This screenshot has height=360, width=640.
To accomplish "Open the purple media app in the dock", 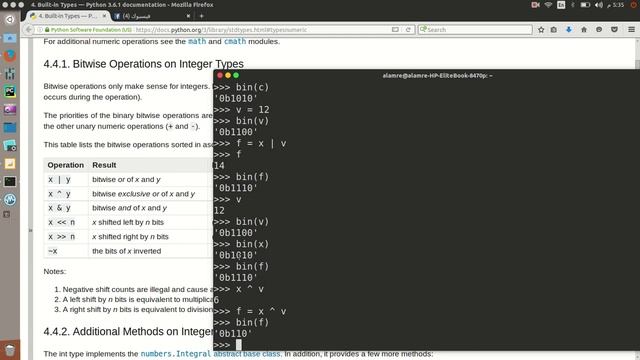I will pyautogui.click(x=10, y=109).
